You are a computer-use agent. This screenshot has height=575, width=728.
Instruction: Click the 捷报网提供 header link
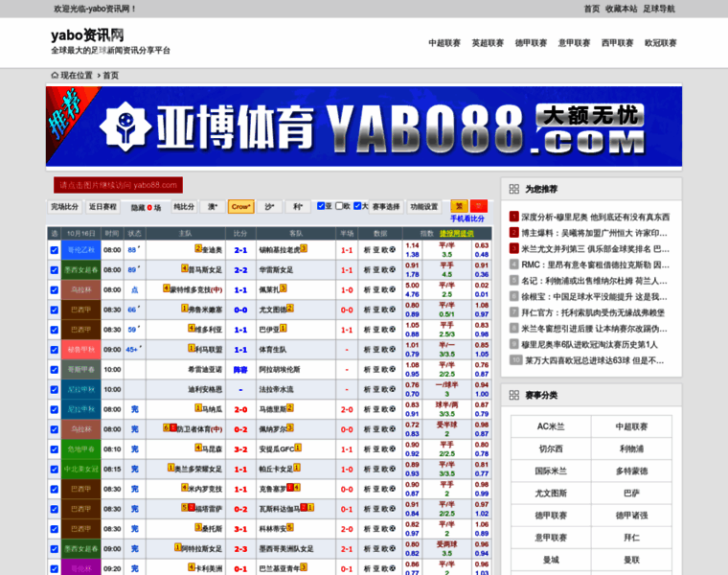coord(457,233)
